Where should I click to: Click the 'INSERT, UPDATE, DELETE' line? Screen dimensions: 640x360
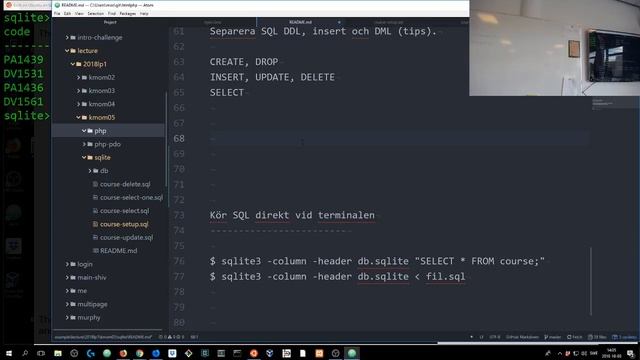point(272,77)
